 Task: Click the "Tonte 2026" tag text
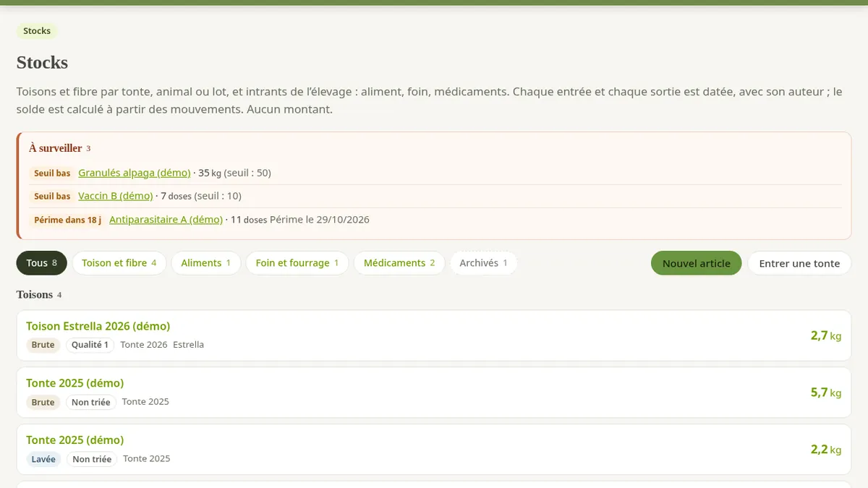pos(144,345)
